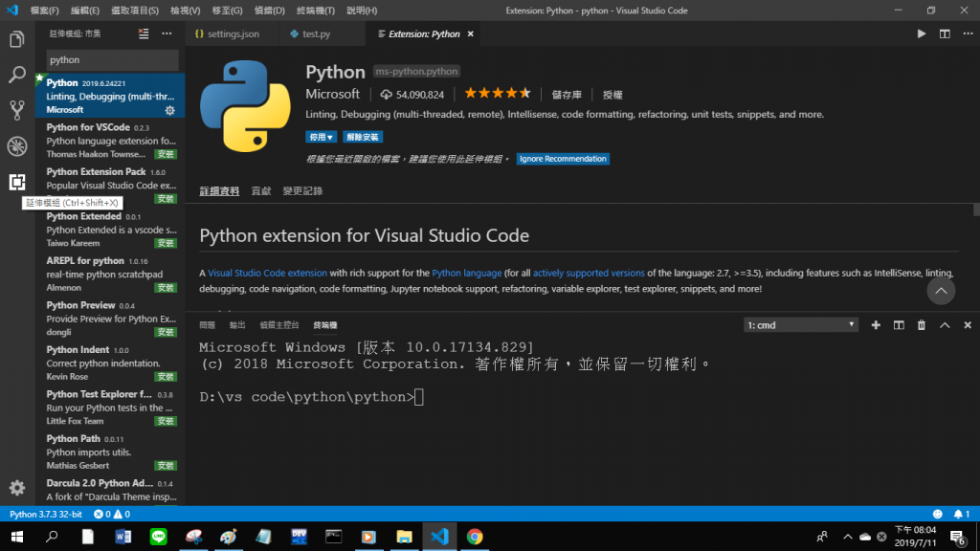Image resolution: width=980 pixels, height=551 pixels.
Task: Open notifications bell in status bar
Action: click(961, 514)
